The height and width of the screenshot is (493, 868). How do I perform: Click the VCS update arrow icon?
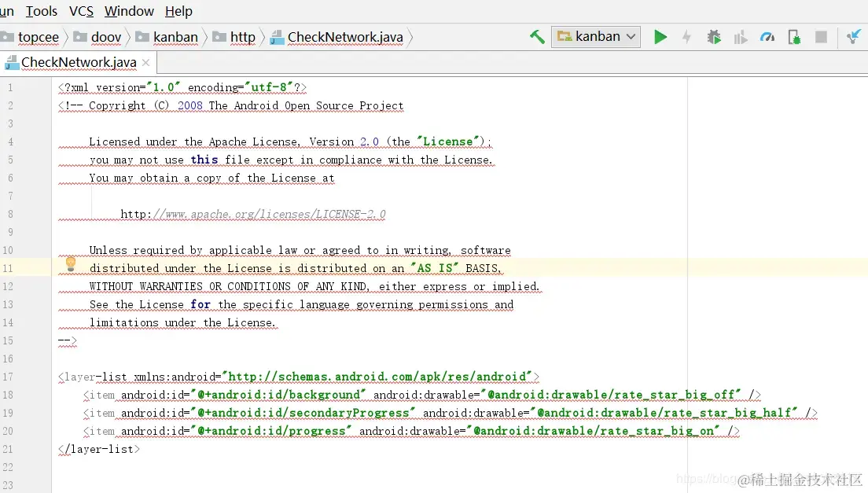[x=853, y=37]
